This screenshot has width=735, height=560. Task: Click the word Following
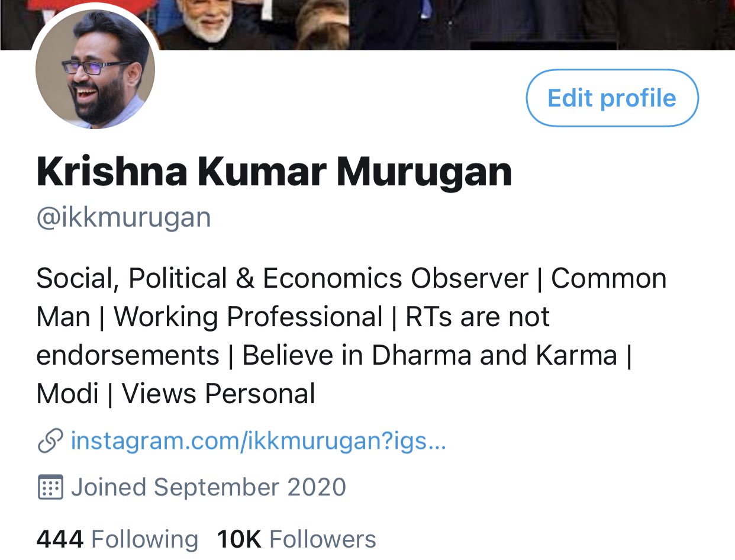[x=145, y=539]
